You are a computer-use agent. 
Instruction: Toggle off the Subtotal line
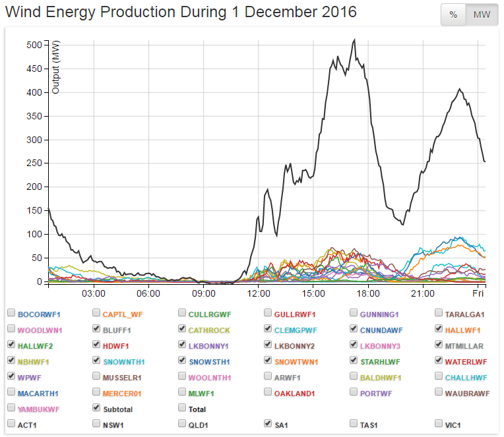tap(97, 408)
